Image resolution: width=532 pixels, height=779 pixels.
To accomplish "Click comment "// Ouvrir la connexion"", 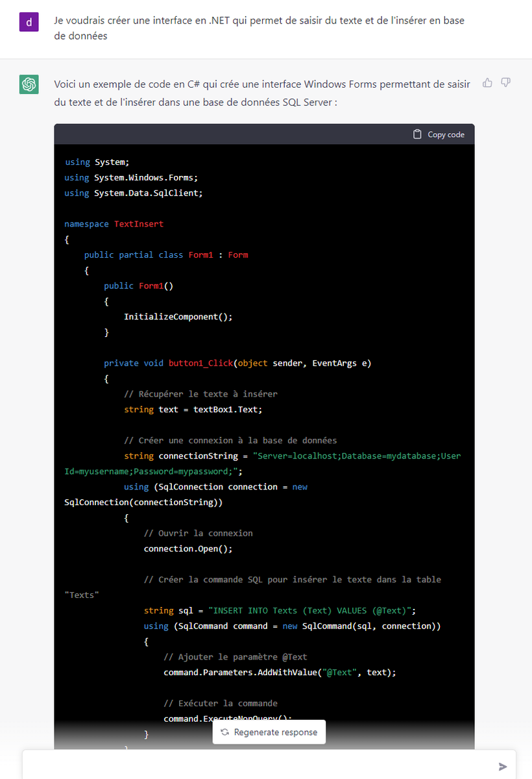I will click(199, 533).
